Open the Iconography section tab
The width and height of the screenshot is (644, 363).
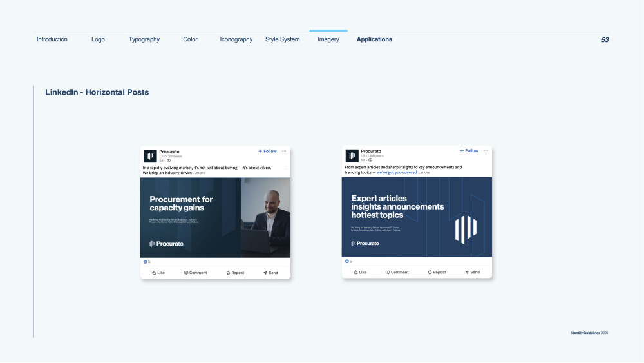pos(236,39)
